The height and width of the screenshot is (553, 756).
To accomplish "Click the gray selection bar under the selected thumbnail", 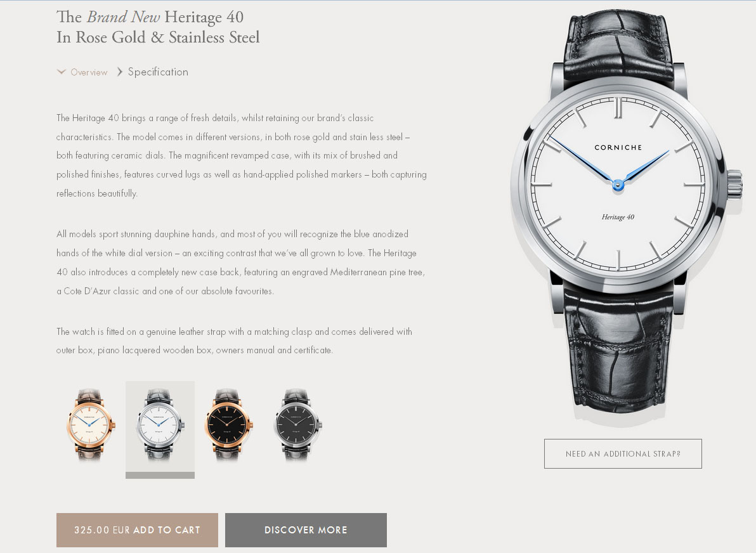I will 160,476.
